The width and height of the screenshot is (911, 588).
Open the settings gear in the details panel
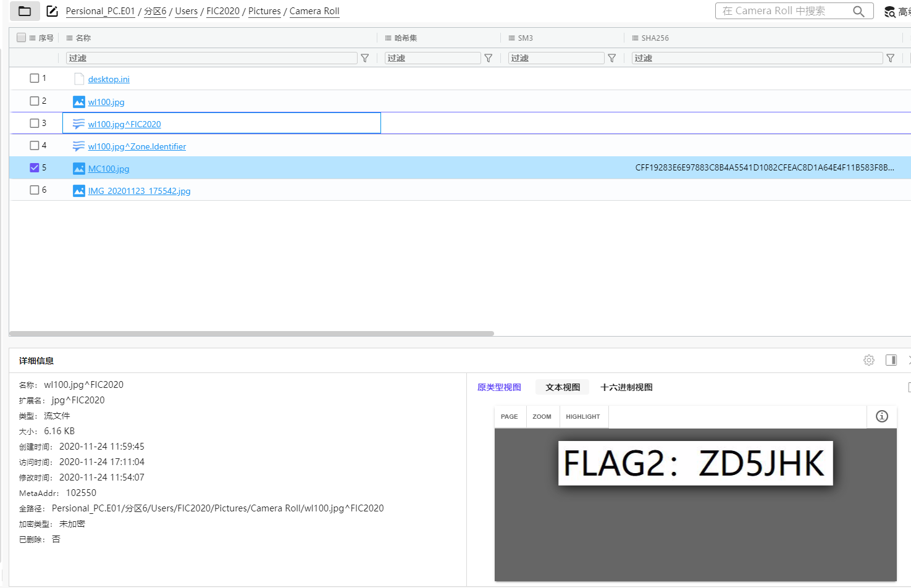tap(869, 360)
